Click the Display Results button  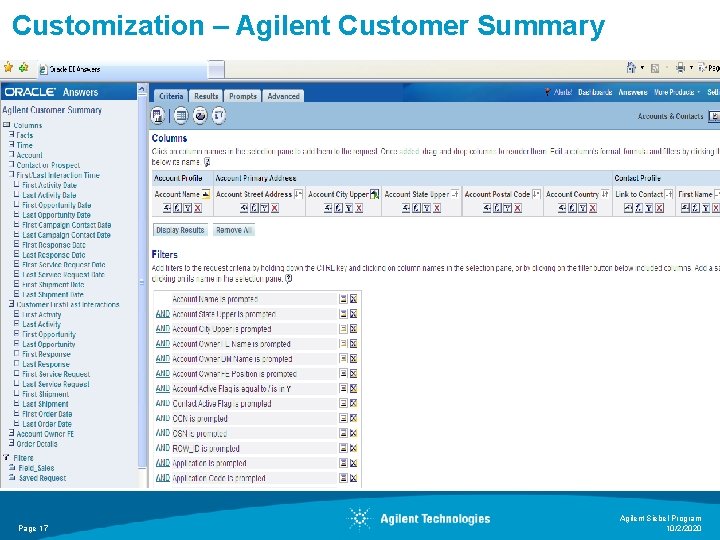180,230
